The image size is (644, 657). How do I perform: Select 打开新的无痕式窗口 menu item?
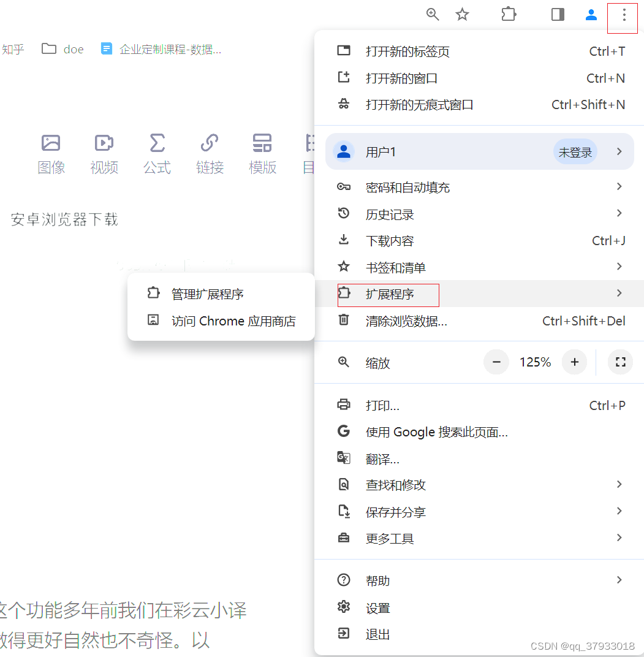click(x=479, y=105)
